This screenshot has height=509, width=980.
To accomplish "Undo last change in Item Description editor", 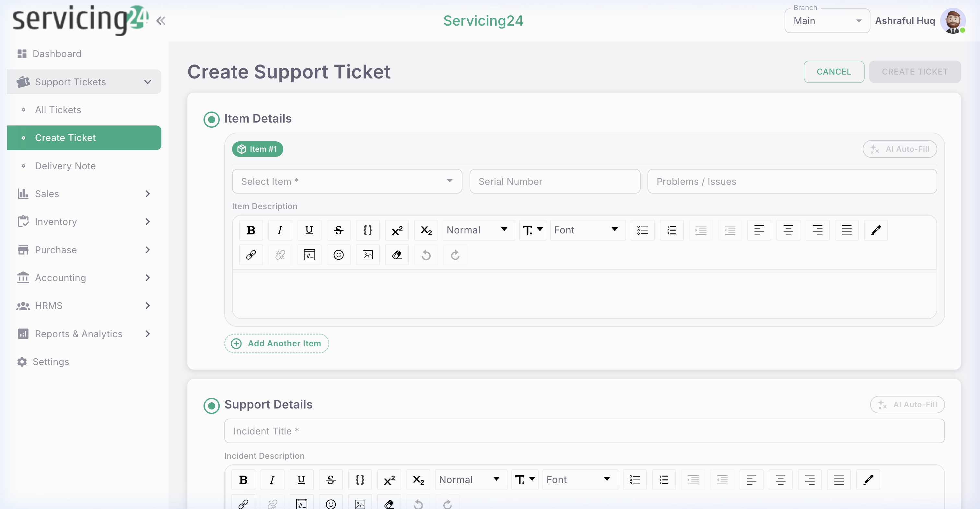I will click(x=426, y=255).
